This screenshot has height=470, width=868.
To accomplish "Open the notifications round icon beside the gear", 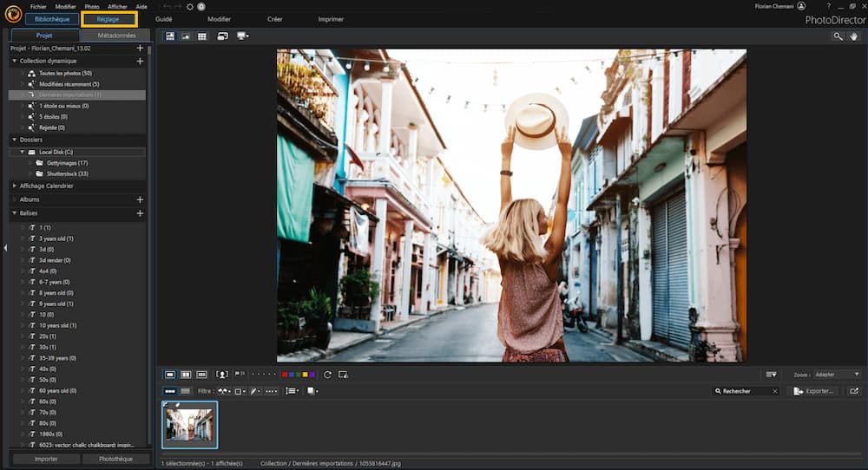I will [x=201, y=7].
